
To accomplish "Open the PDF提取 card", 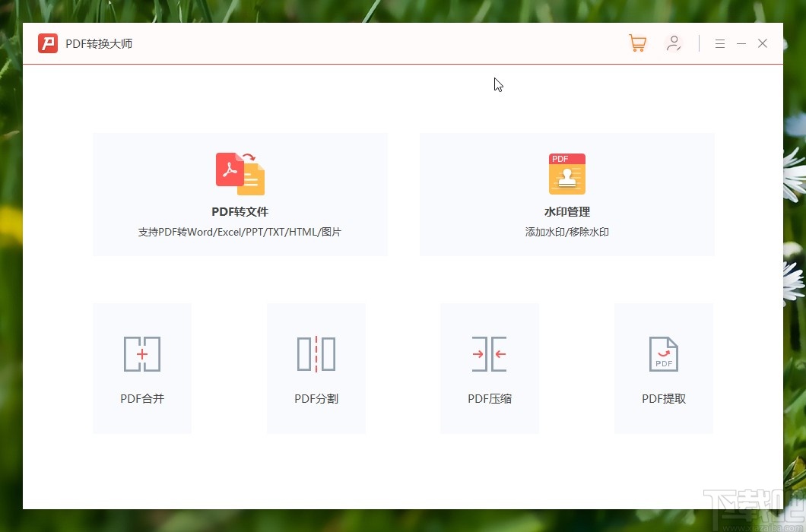I will (663, 369).
